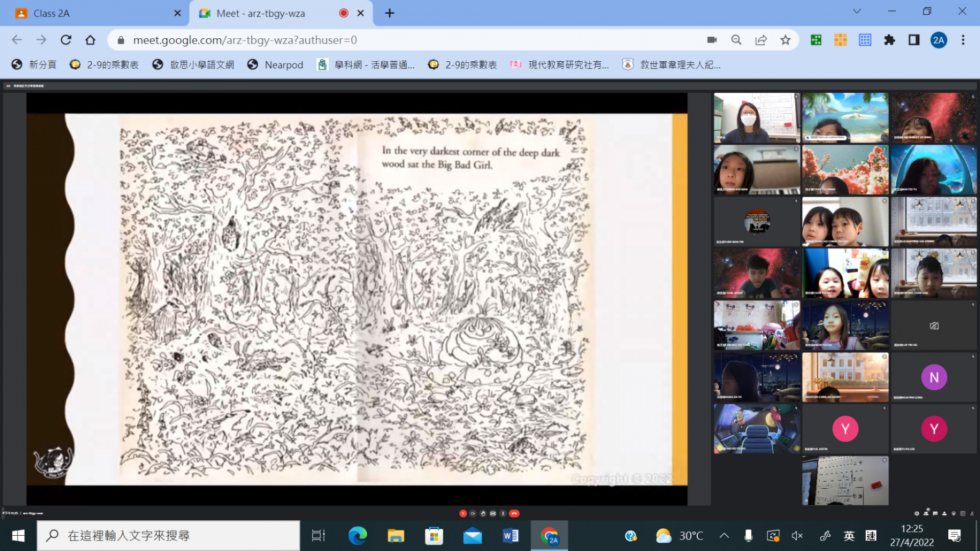Click the taskbar search box
Viewport: 980px width, 551px height.
click(168, 536)
